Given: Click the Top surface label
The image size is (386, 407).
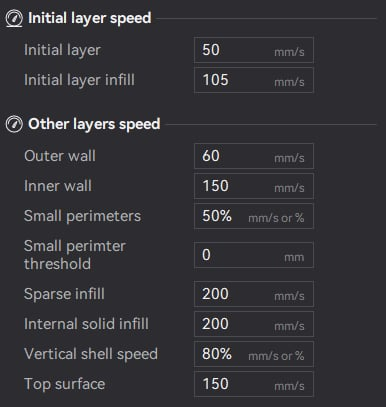Looking at the screenshot, I should (x=65, y=384).
